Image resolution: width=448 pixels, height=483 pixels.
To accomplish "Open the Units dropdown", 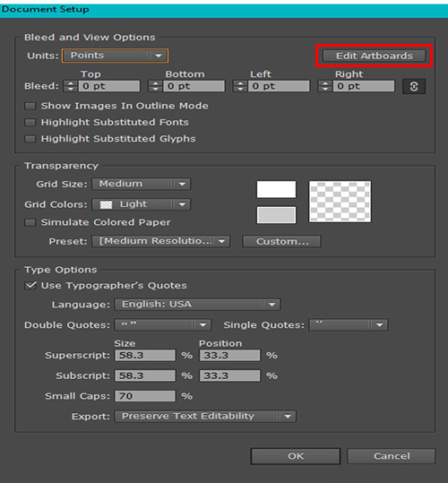I will click(116, 56).
